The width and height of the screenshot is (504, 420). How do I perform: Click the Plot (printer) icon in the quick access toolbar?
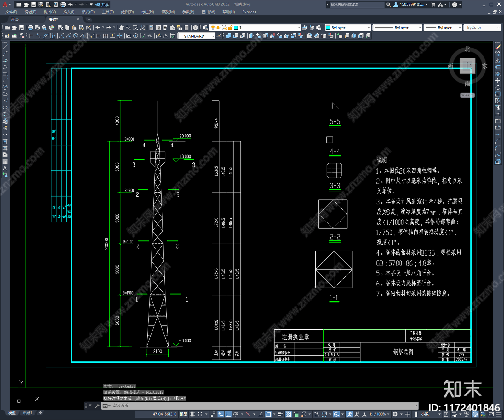tap(63, 4)
